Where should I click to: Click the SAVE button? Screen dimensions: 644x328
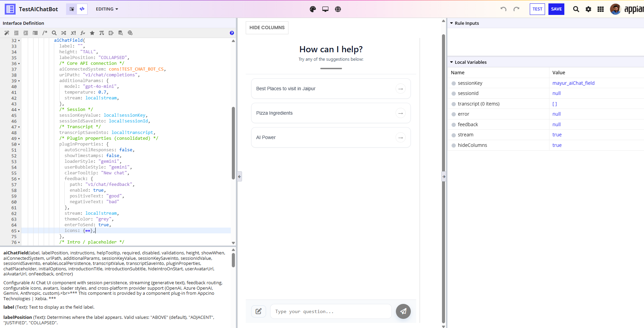(556, 9)
